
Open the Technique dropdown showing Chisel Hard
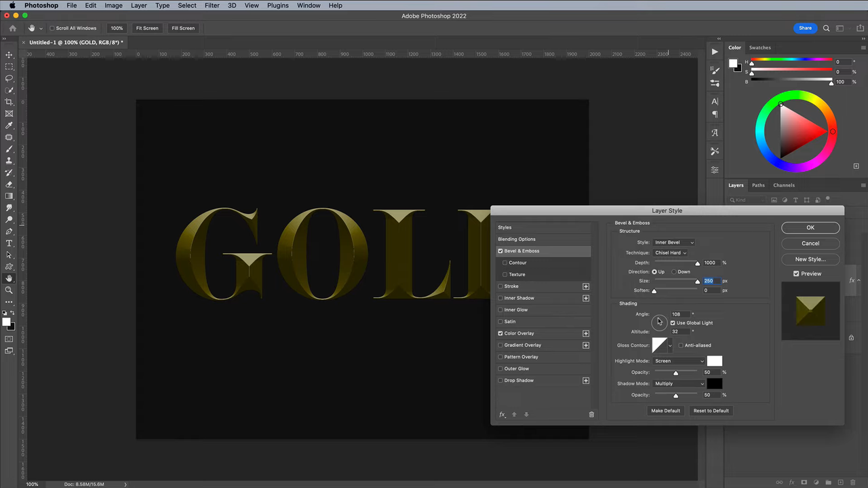(x=670, y=252)
